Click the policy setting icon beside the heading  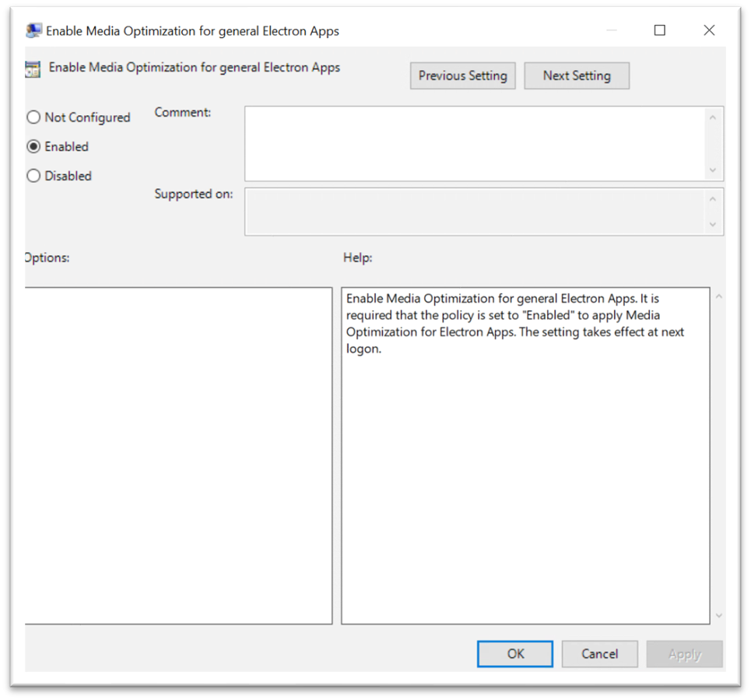coord(33,68)
